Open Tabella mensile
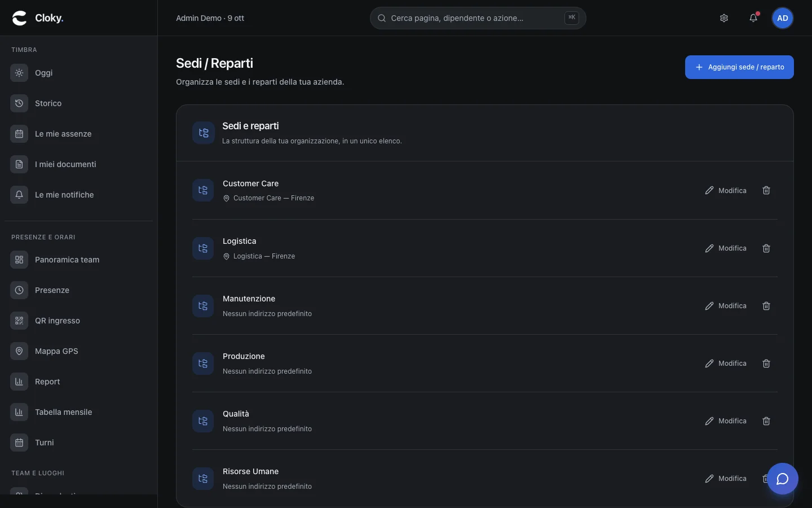Screen dimensions: 812x508 78,412
